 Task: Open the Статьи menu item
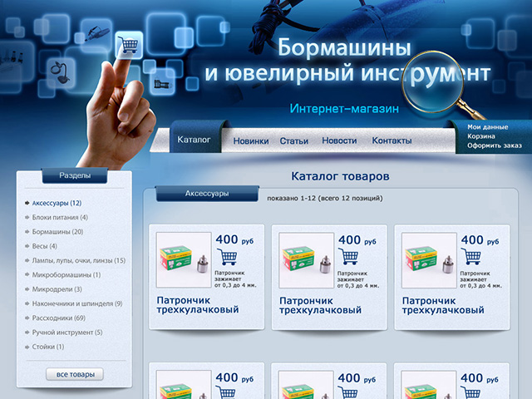(293, 140)
